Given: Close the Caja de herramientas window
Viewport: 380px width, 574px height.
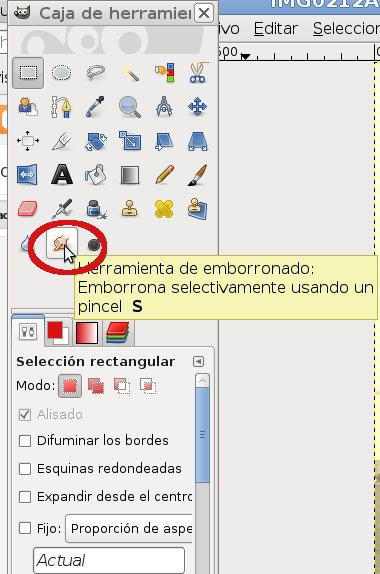Looking at the screenshot, I should (204, 14).
